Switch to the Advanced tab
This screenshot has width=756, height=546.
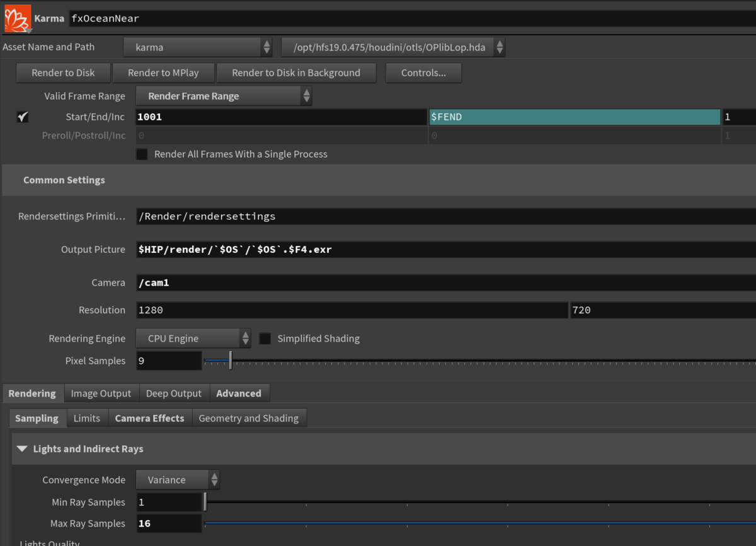coord(239,393)
